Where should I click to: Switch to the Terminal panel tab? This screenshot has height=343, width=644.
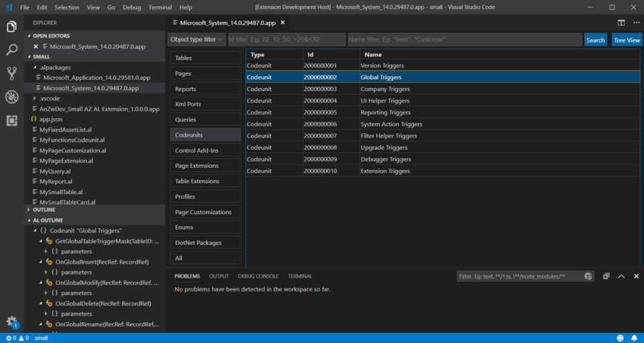click(300, 276)
